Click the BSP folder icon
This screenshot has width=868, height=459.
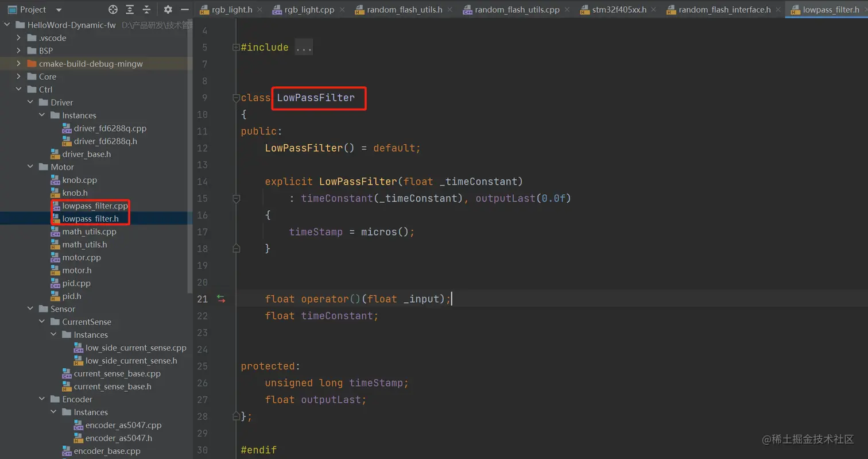pos(32,51)
